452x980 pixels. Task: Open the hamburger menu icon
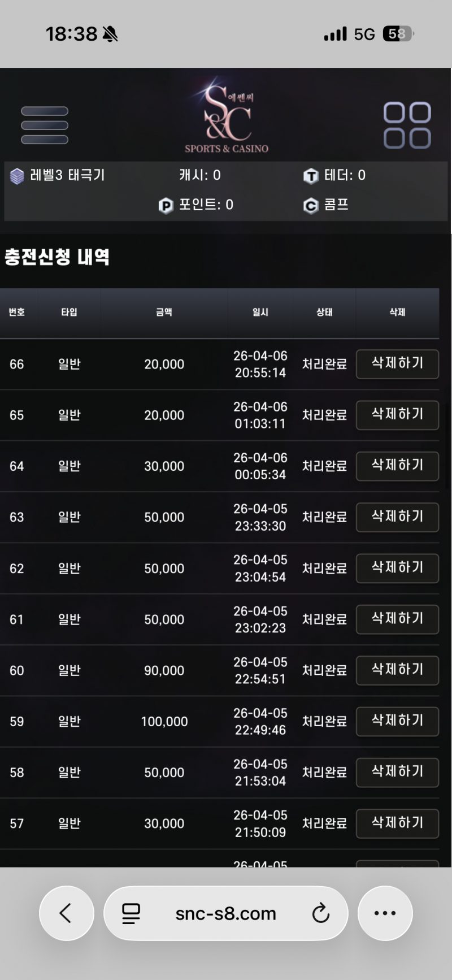tap(45, 125)
